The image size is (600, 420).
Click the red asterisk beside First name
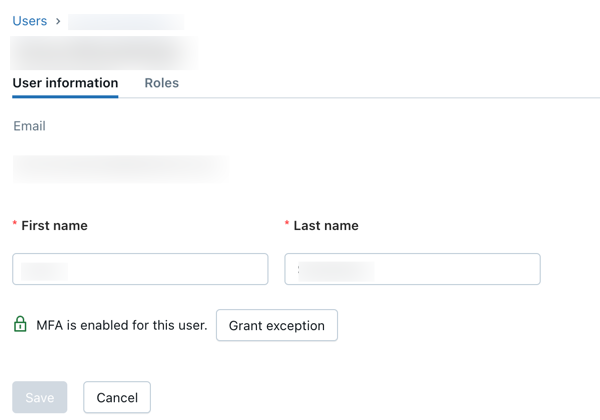point(15,224)
